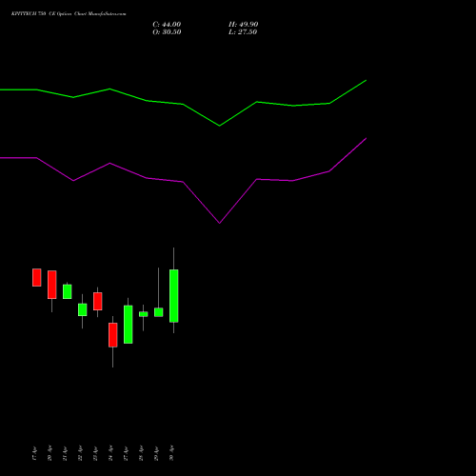Click the '23 Apr' date axis label

(95, 453)
